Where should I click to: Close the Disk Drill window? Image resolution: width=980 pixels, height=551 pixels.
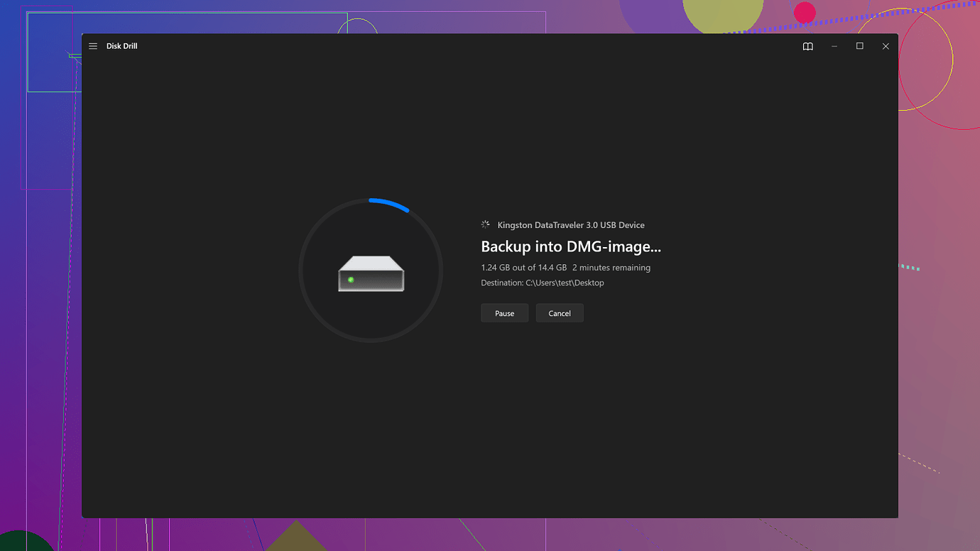(886, 46)
